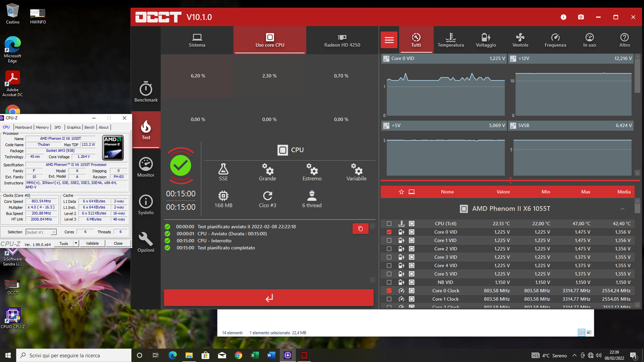Copy the test log with the copy icon
This screenshot has height=362, width=644.
click(360, 228)
